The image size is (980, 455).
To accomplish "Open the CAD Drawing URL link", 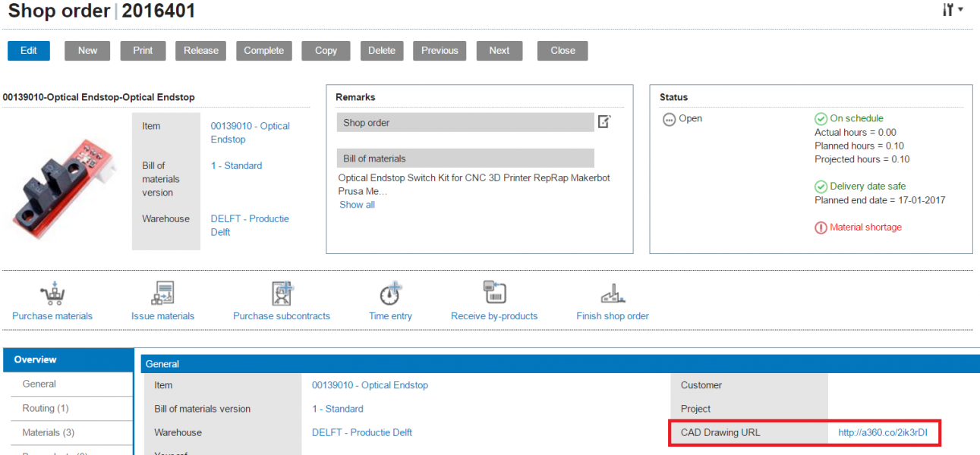I will click(884, 432).
